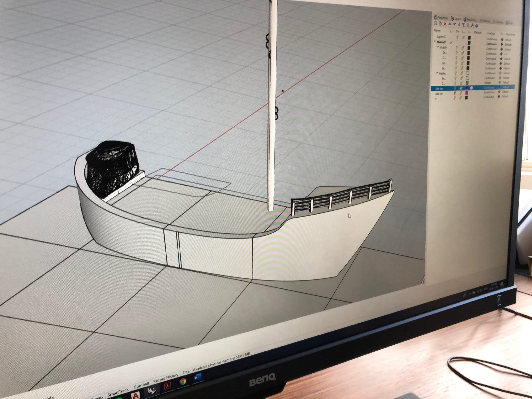The width and height of the screenshot is (532, 399).
Task: Open Google Chrome from the taskbar
Action: (183, 382)
